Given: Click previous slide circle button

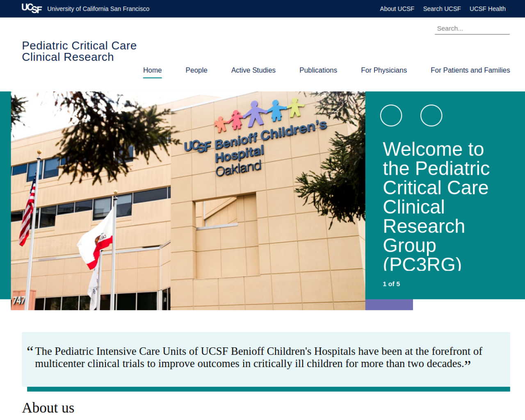Looking at the screenshot, I should click(x=391, y=115).
